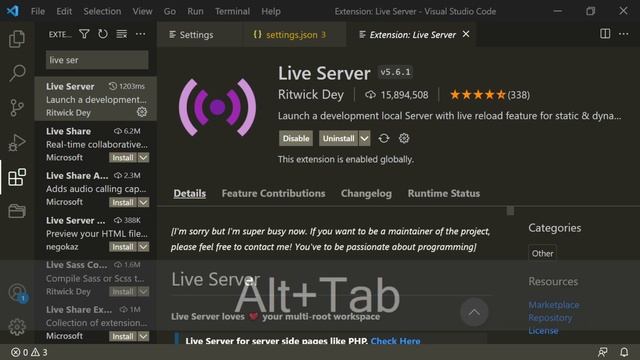Open the Runtime Status tab
Viewport: 640px width, 360px height.
(444, 193)
